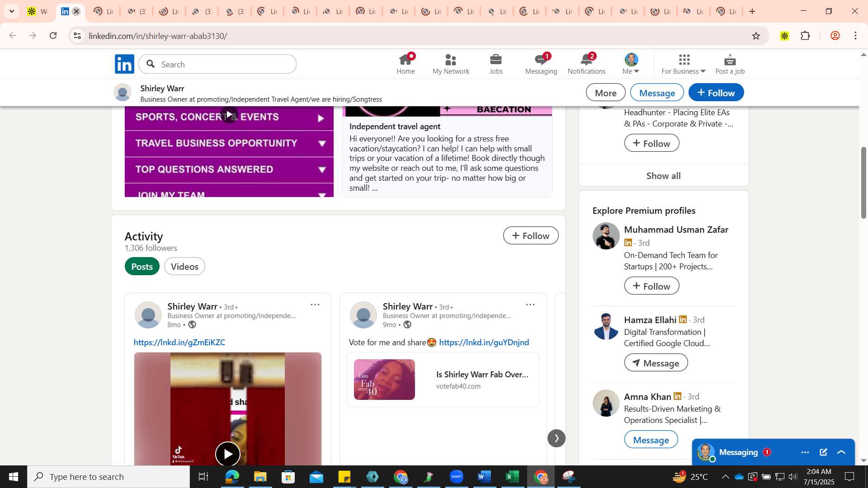This screenshot has width=868, height=488.
Task: Open Excel from taskbar
Action: (512, 477)
